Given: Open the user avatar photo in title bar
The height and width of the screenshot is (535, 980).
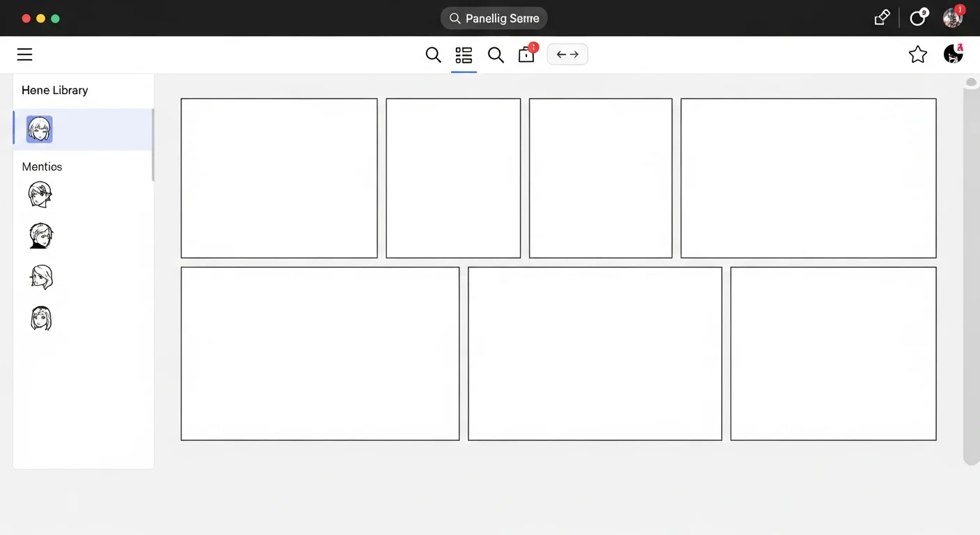Looking at the screenshot, I should tap(953, 17).
